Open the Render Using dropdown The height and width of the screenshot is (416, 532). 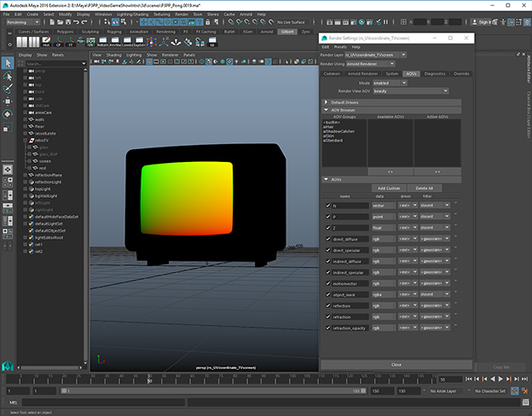coord(371,62)
